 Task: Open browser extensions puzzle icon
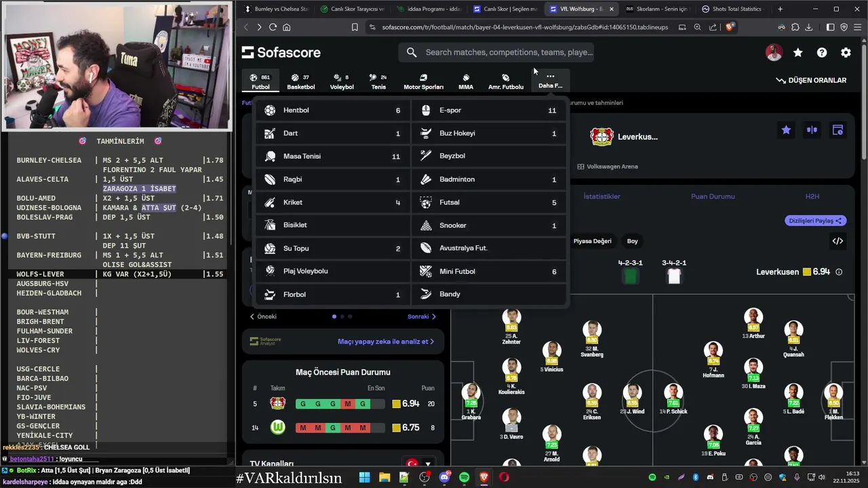[x=795, y=27]
